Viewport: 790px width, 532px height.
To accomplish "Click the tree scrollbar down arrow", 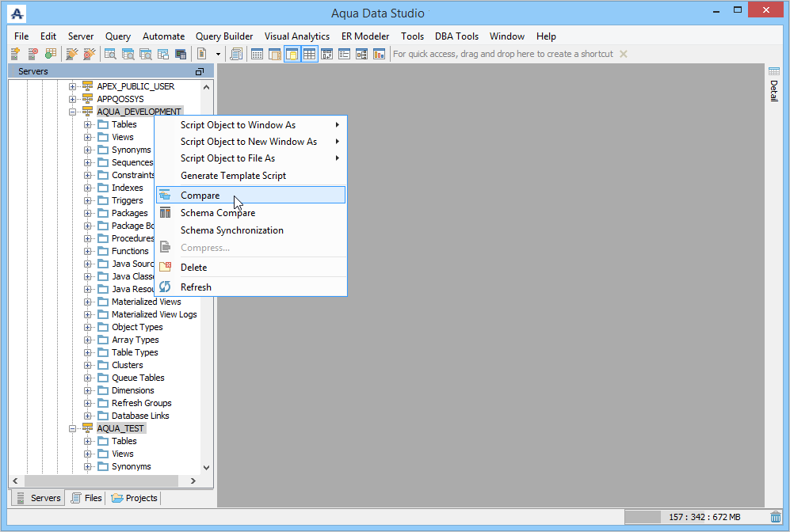I will tap(206, 468).
